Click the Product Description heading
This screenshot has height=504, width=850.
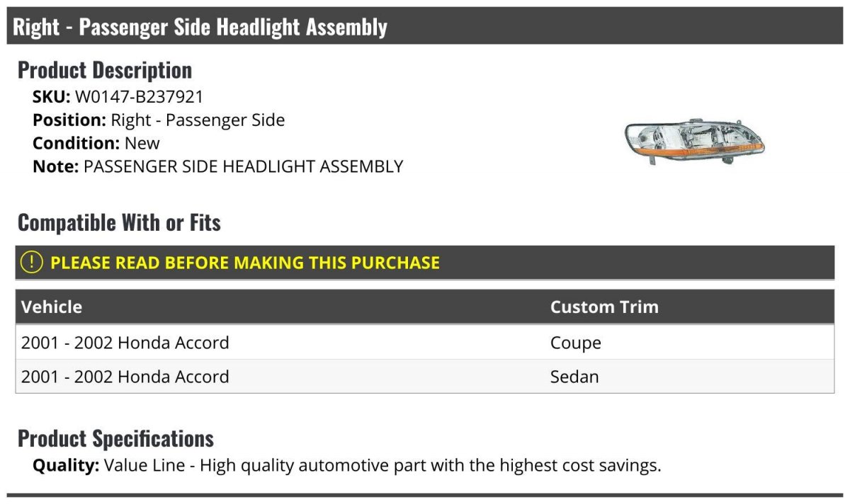pos(105,70)
